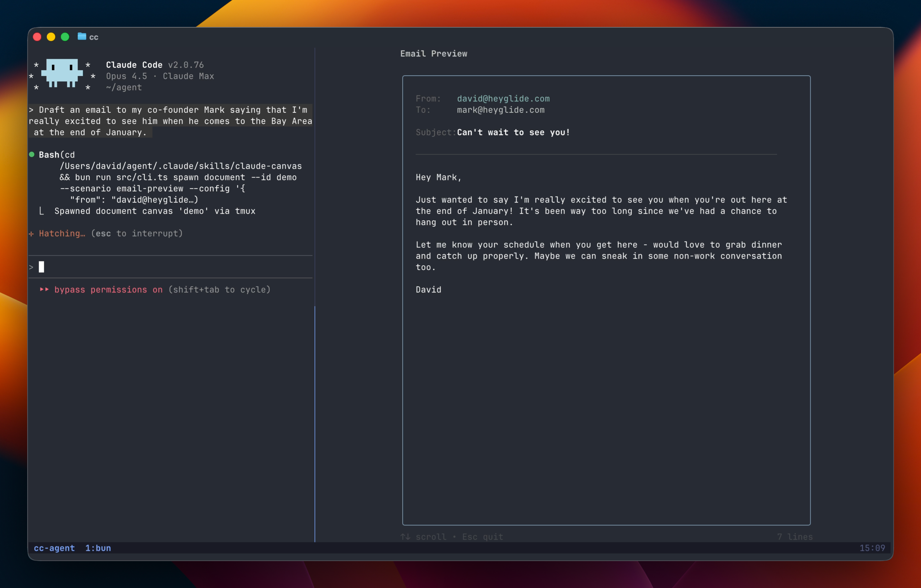Click the yellow minimize button
Screen dimensions: 921x588
click(51, 37)
